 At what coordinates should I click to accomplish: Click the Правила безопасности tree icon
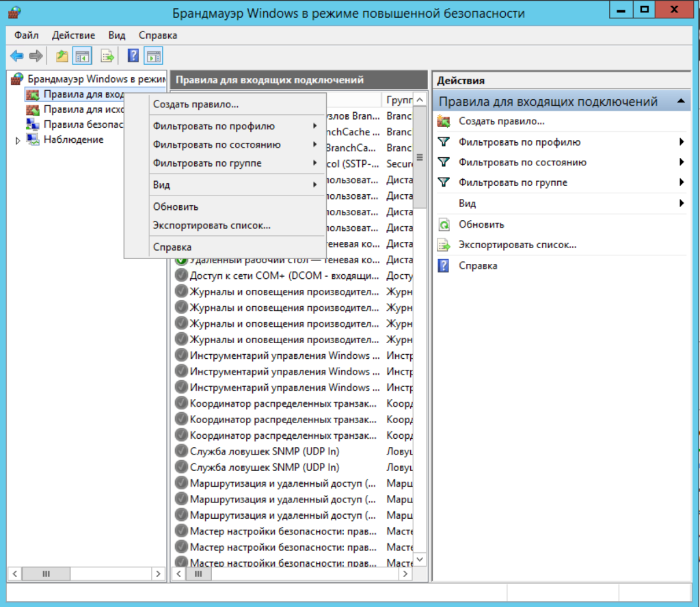33,124
